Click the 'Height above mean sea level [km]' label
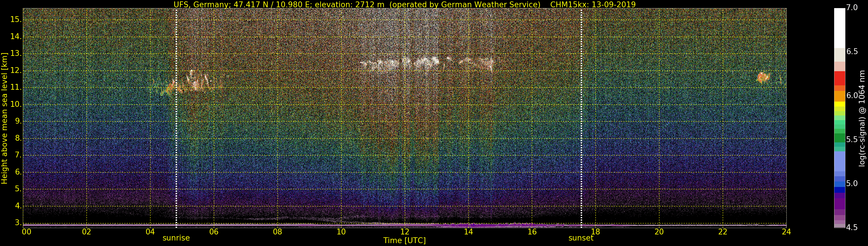This screenshot has width=868, height=246. [x=4, y=118]
